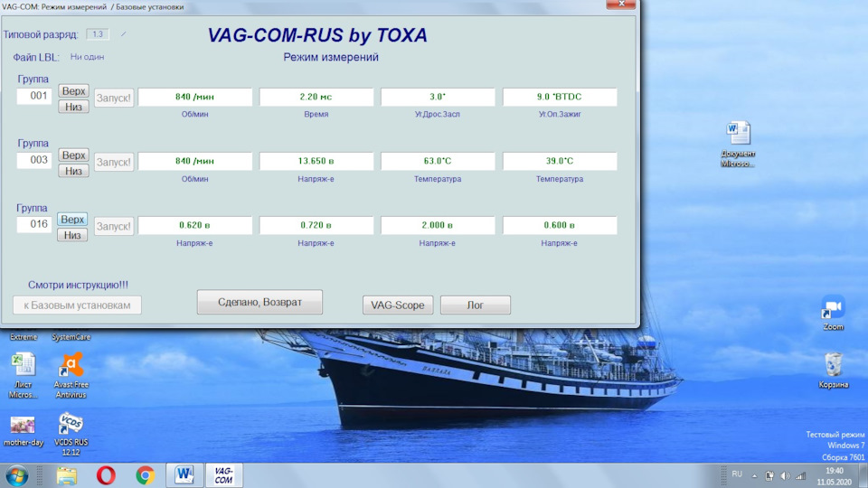Click the 2.20 мс time value
Image resolution: width=868 pixels, height=488 pixels.
(x=316, y=97)
